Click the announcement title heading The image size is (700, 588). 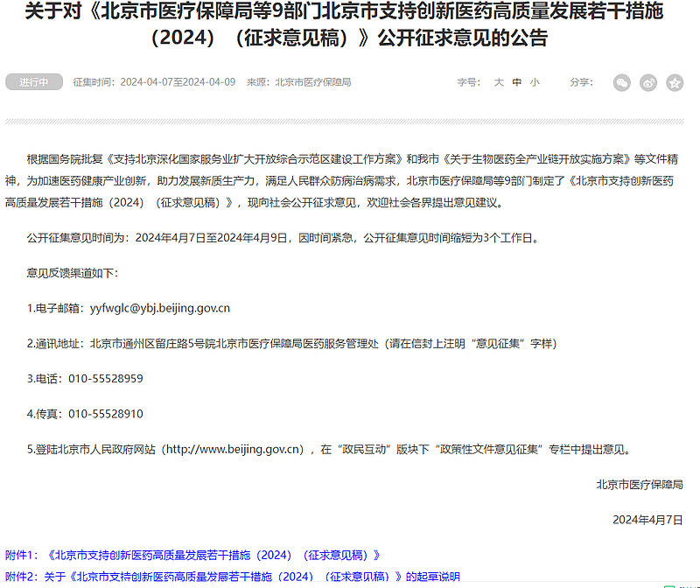(x=344, y=24)
